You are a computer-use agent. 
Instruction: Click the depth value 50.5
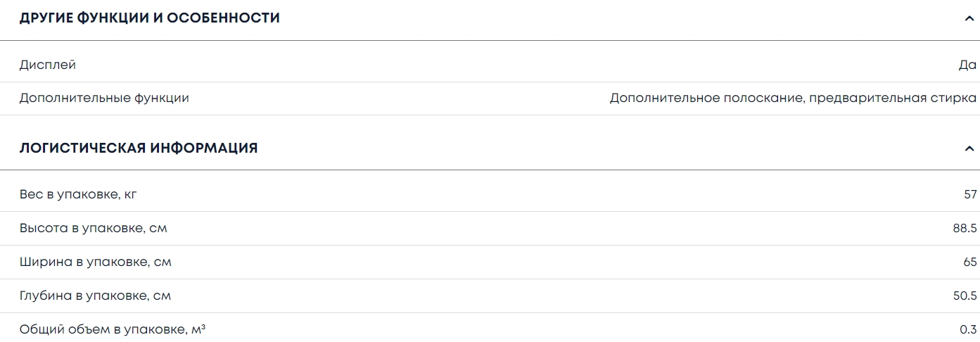tap(965, 296)
